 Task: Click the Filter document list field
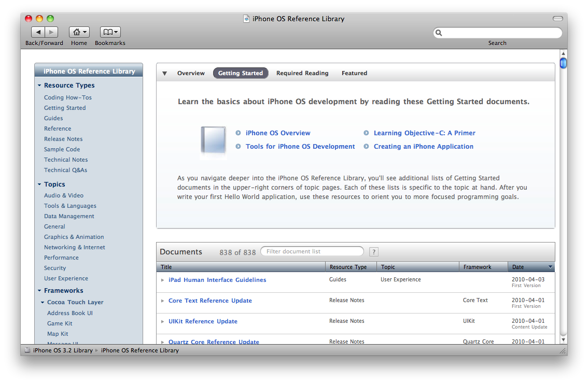coord(312,251)
